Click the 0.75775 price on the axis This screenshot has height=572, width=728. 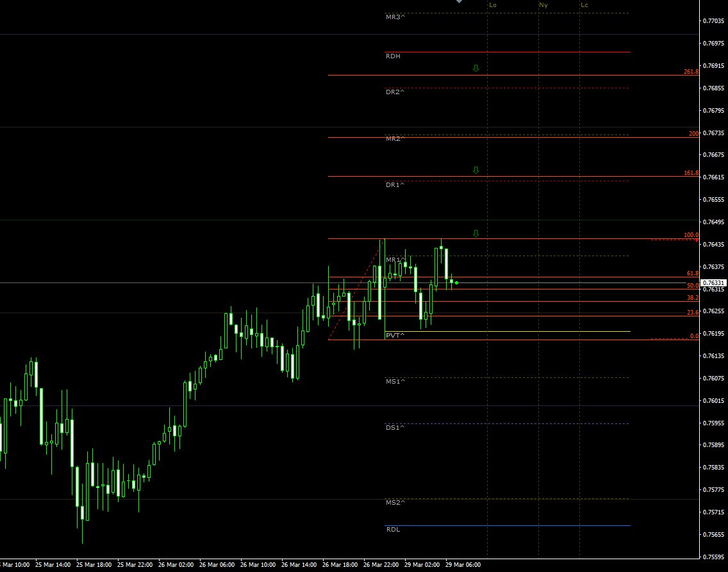coord(713,490)
